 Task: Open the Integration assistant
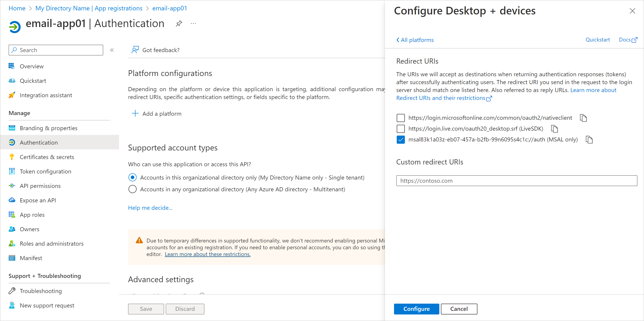click(x=46, y=95)
